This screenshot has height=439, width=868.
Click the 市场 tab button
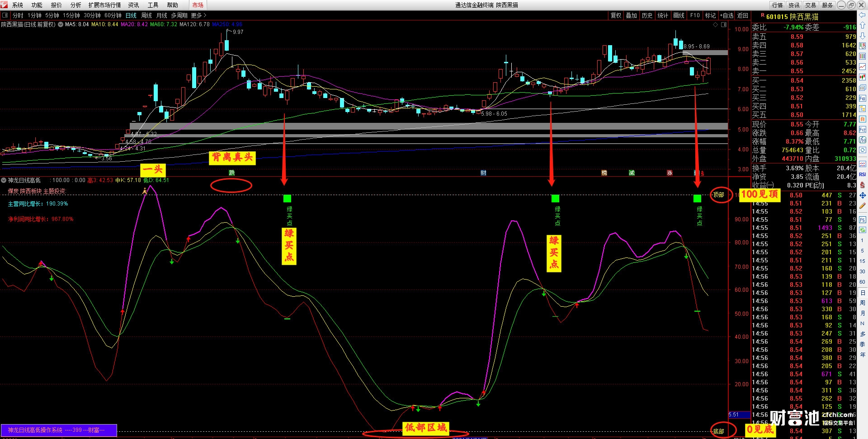coord(198,5)
